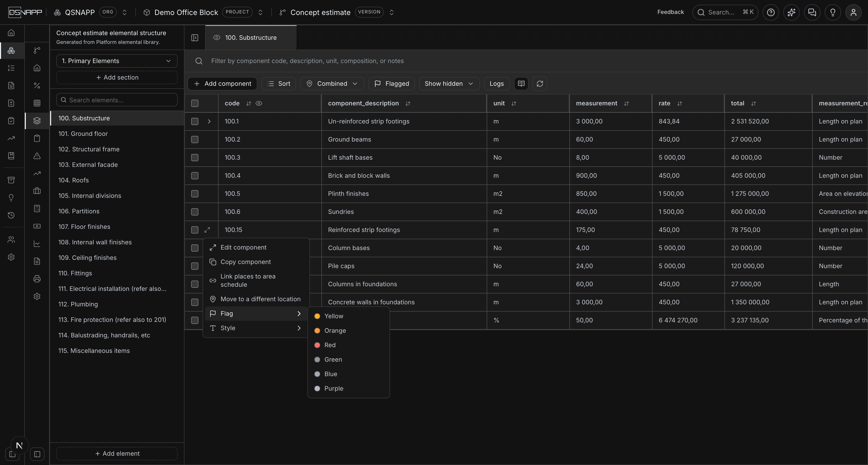Screen dimensions: 868x465
Task: Open the help question mark icon
Action: (x=771, y=12)
